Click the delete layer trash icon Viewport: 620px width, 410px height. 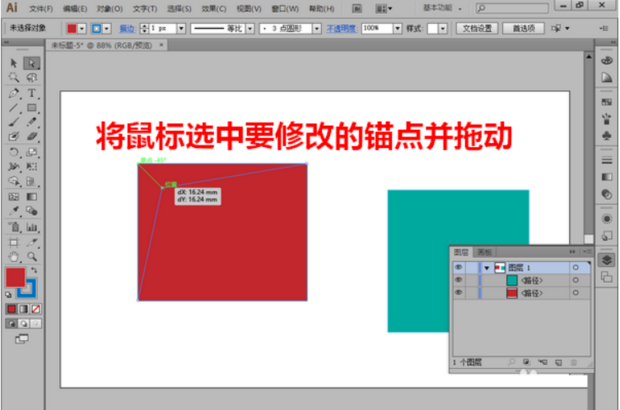point(574,362)
